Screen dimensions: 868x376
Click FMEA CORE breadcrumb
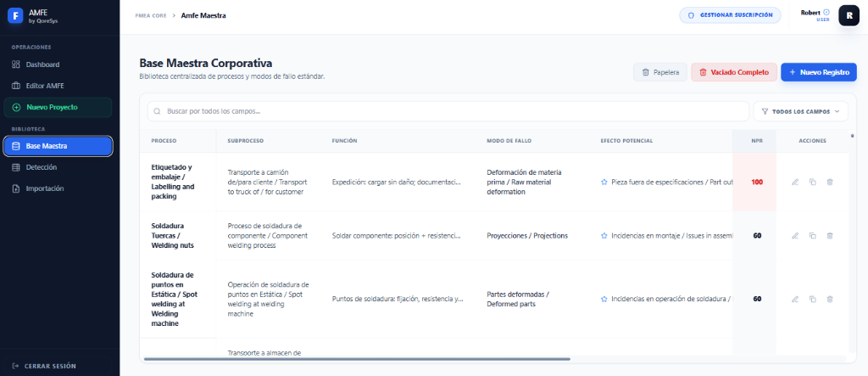(151, 15)
